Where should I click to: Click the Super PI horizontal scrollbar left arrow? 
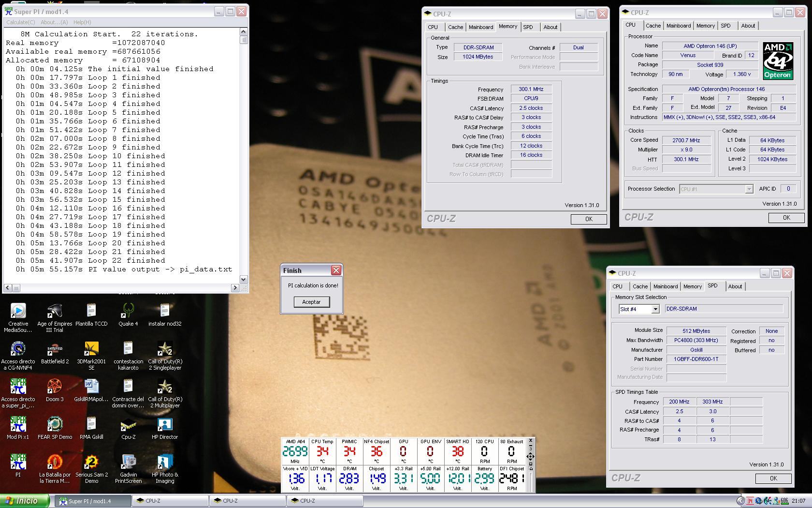8,288
